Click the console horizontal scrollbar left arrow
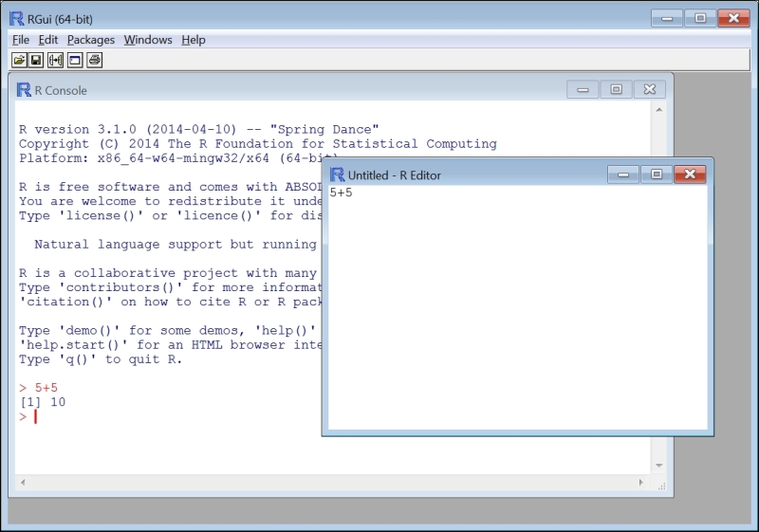The height and width of the screenshot is (532, 759). click(23, 482)
